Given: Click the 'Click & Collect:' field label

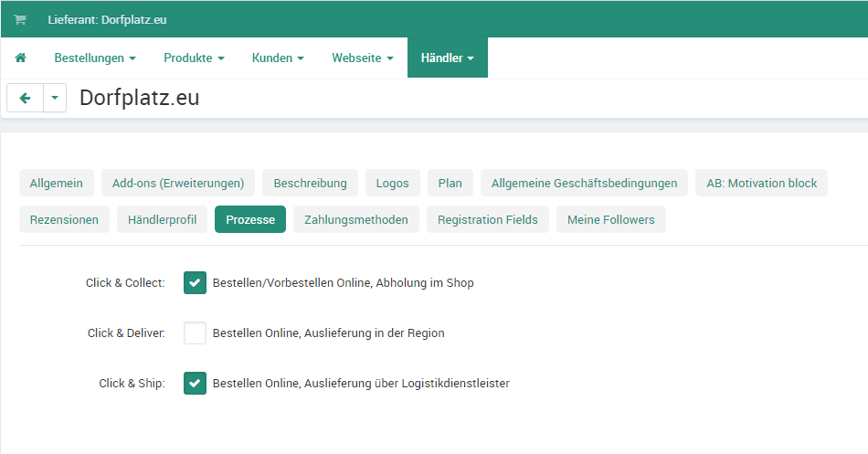Looking at the screenshot, I should click(125, 283).
